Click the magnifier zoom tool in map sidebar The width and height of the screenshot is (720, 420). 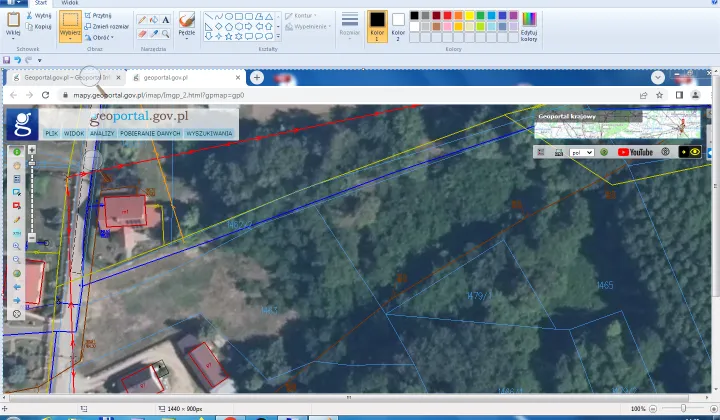pos(17,245)
